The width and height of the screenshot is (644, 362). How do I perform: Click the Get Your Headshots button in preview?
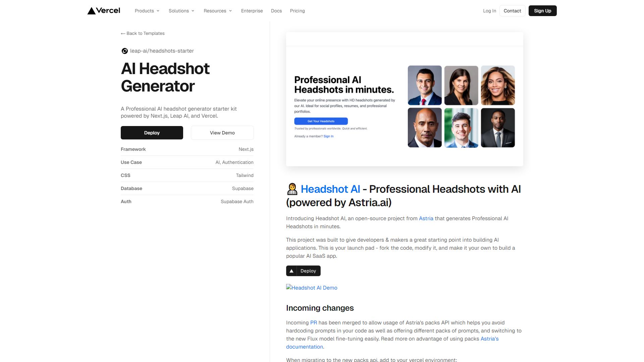tap(321, 121)
